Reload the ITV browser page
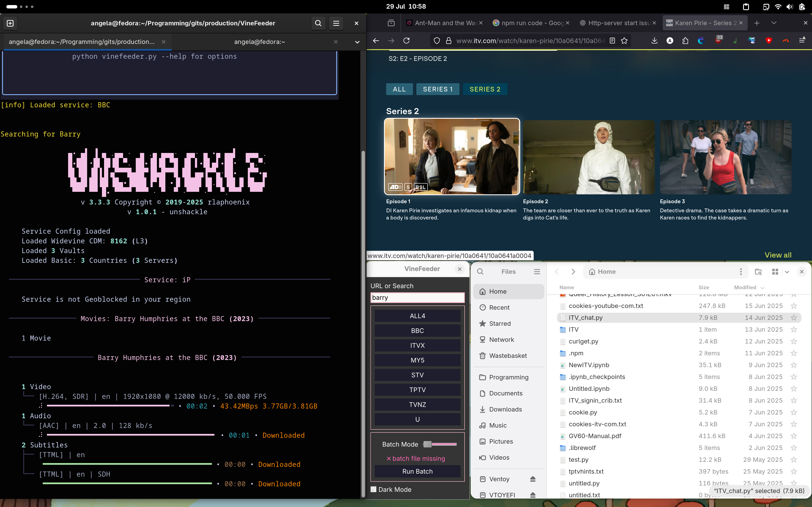Screen dimensions: 812x507 [x=406, y=41]
